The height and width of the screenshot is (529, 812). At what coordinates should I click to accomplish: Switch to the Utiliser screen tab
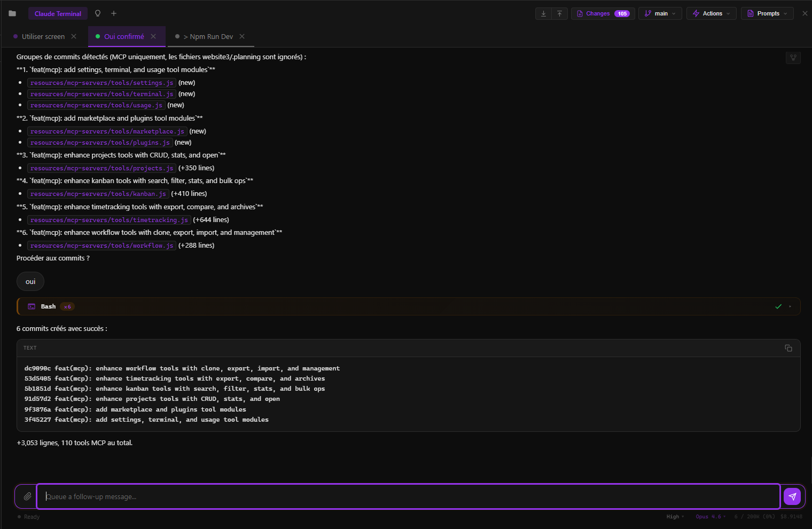[43, 37]
